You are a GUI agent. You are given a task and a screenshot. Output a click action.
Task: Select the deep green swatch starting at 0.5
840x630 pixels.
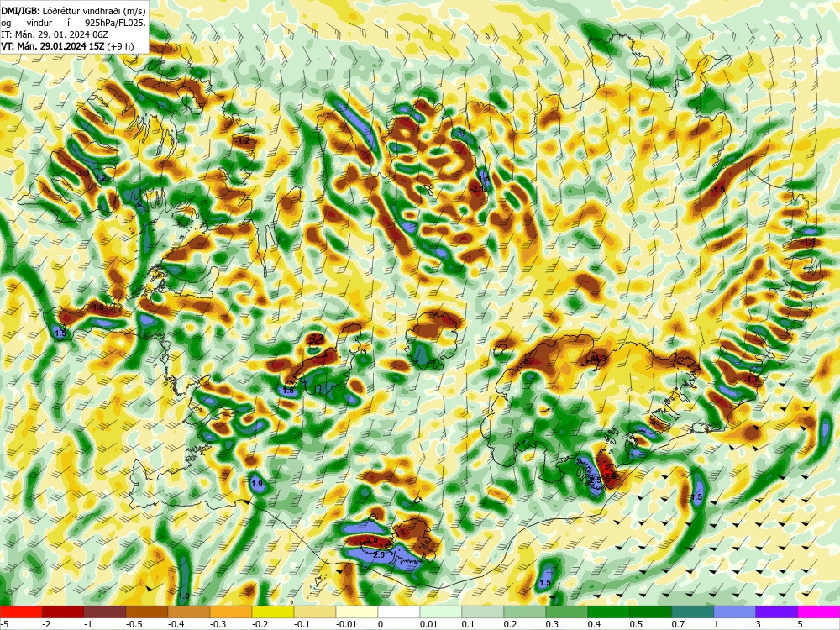[651, 612]
